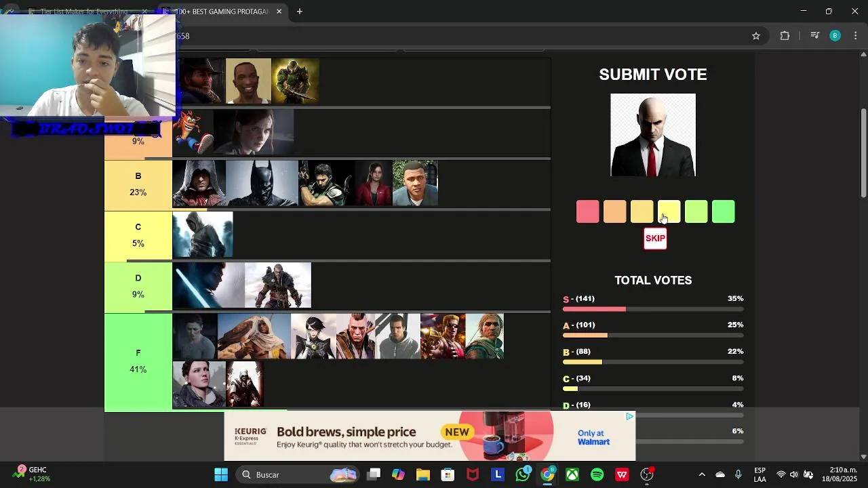Open the Keurig Walmart ad banner
Viewport: 868px width, 488px height.
point(430,436)
